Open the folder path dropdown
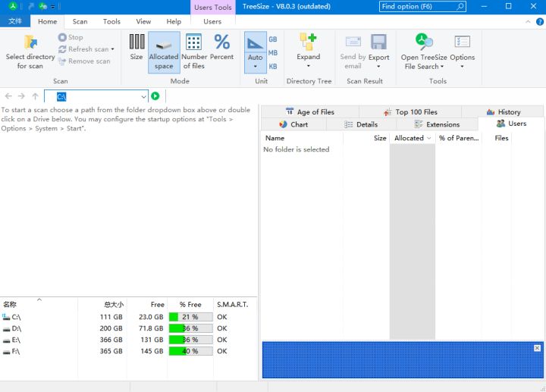 [143, 96]
